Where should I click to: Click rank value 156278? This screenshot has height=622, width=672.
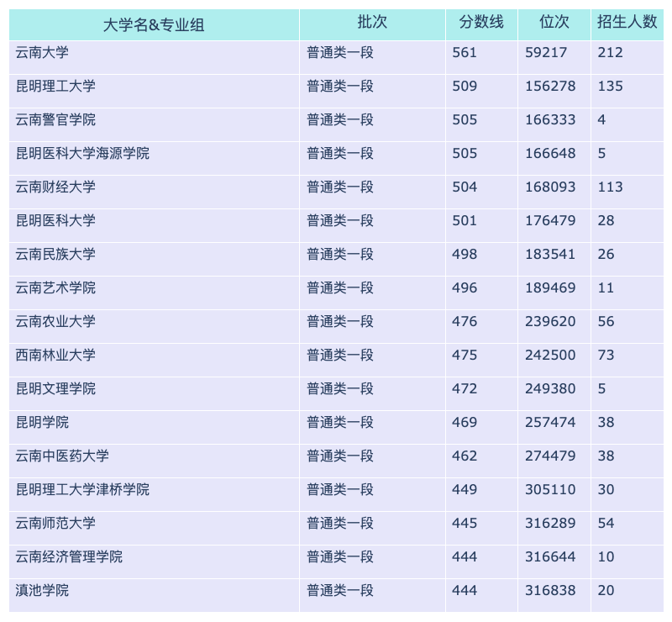[550, 87]
